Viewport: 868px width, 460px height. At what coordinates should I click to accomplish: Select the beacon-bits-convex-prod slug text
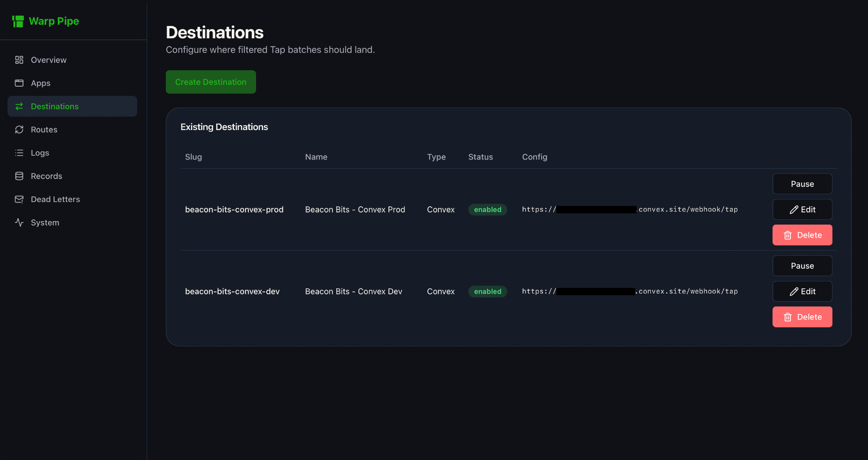234,209
